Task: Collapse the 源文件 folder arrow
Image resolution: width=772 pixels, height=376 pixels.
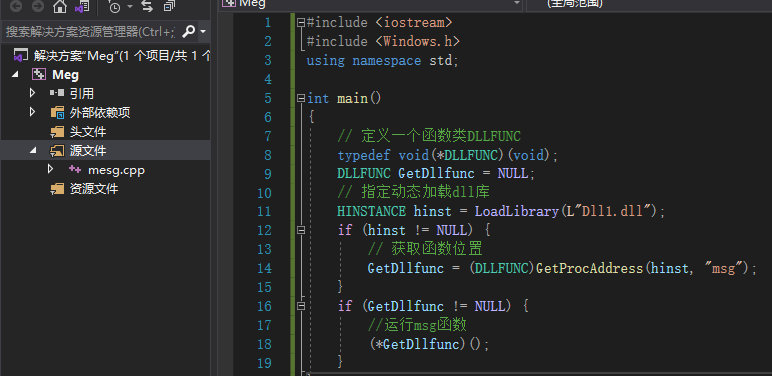Action: click(32, 151)
